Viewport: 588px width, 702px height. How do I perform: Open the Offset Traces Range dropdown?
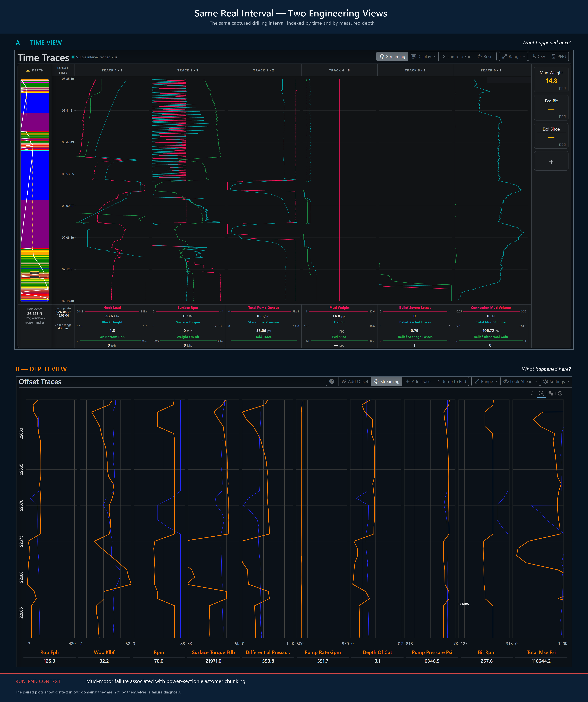coord(486,381)
